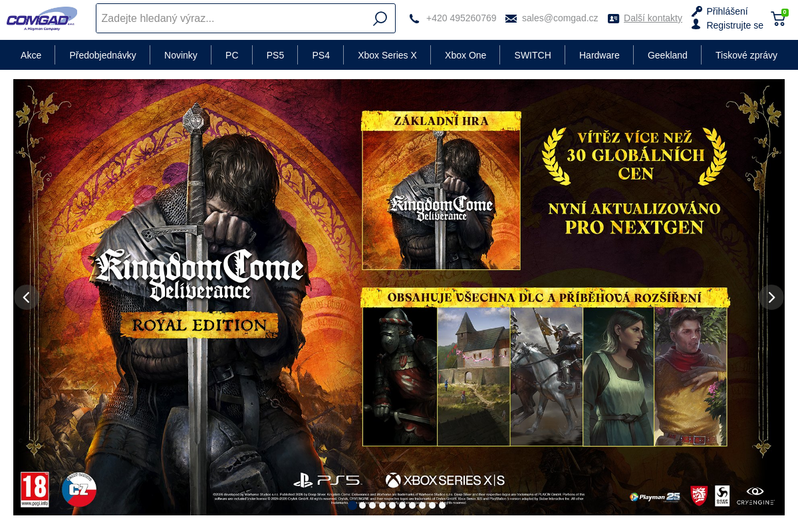Open the Přihlášení login link

pos(727,11)
